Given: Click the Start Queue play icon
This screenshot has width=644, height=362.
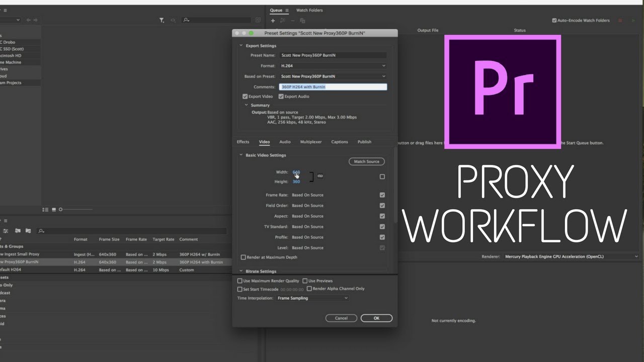Looking at the screenshot, I should pyautogui.click(x=634, y=21).
